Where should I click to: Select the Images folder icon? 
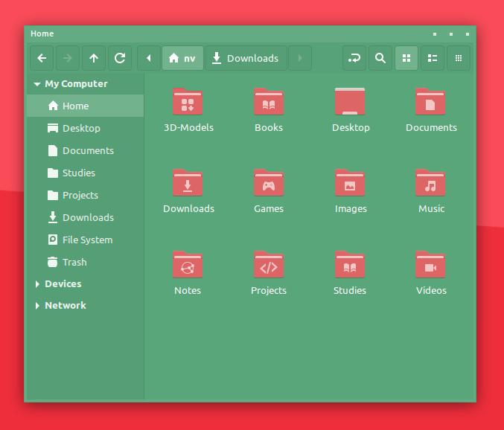[x=350, y=182]
